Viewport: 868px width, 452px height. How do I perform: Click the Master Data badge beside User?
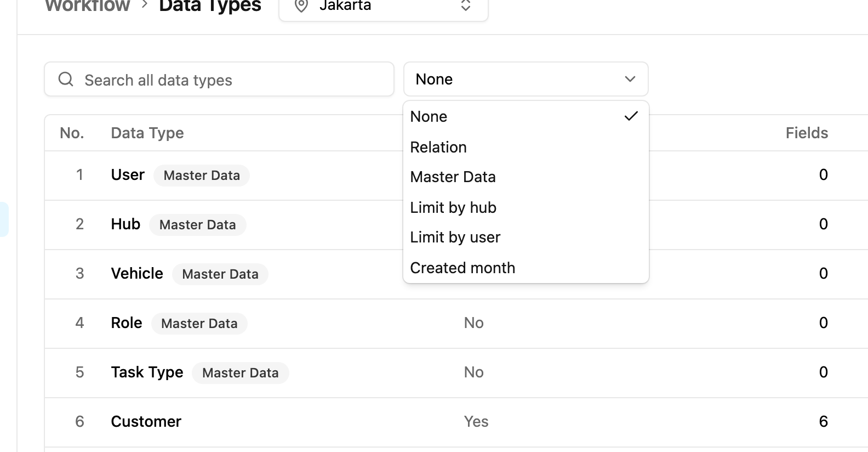coord(202,176)
